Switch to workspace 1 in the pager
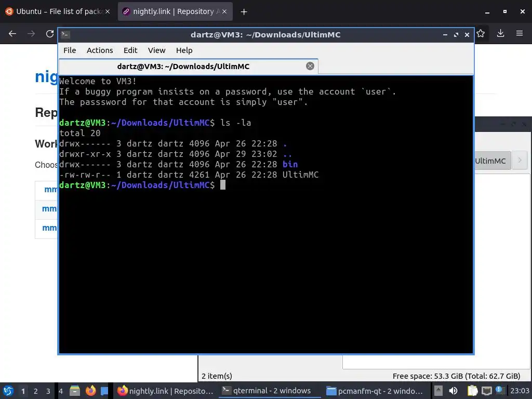This screenshot has height=399, width=532. point(23,391)
